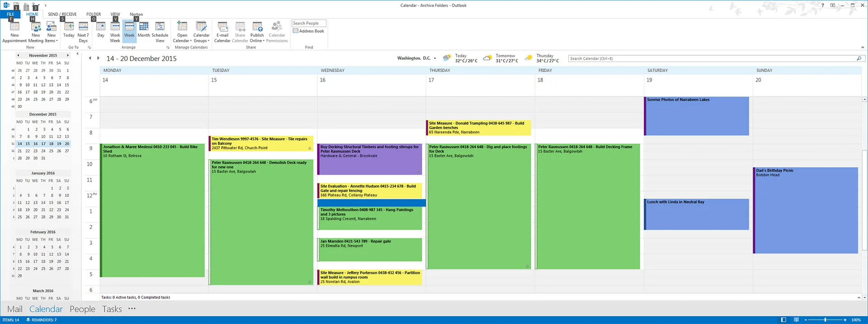Open the VIEW tab
Viewport: 868px width, 324px height.
coord(115,14)
